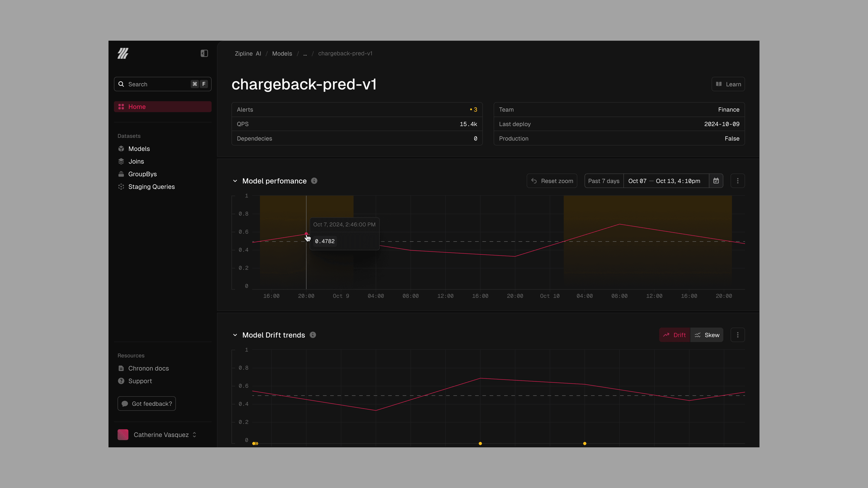Click the Chronon docs document icon
868x488 pixels.
121,368
